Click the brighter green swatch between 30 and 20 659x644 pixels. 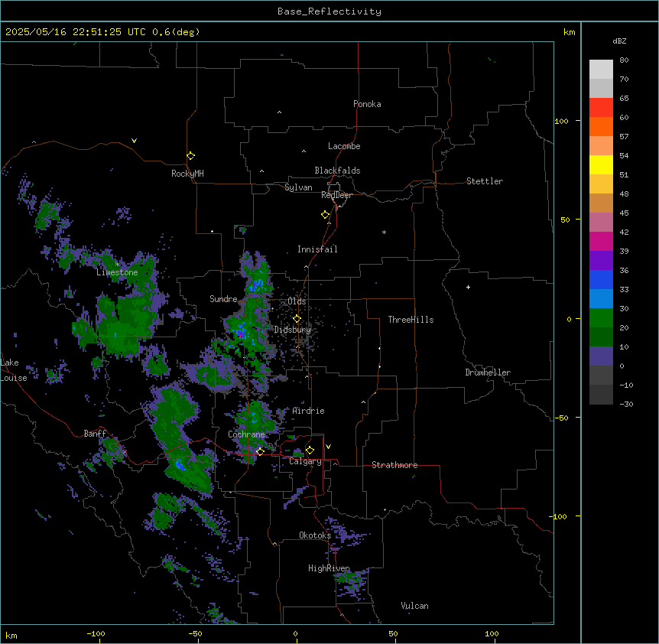coord(601,318)
